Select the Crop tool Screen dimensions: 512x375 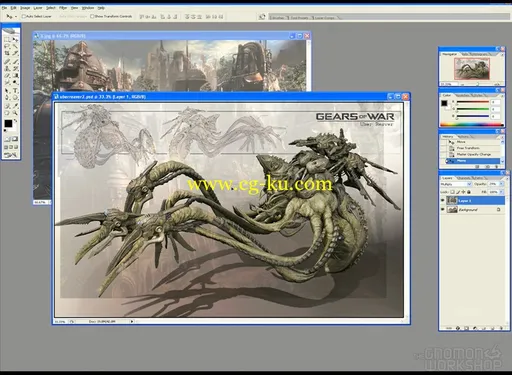tap(7, 53)
